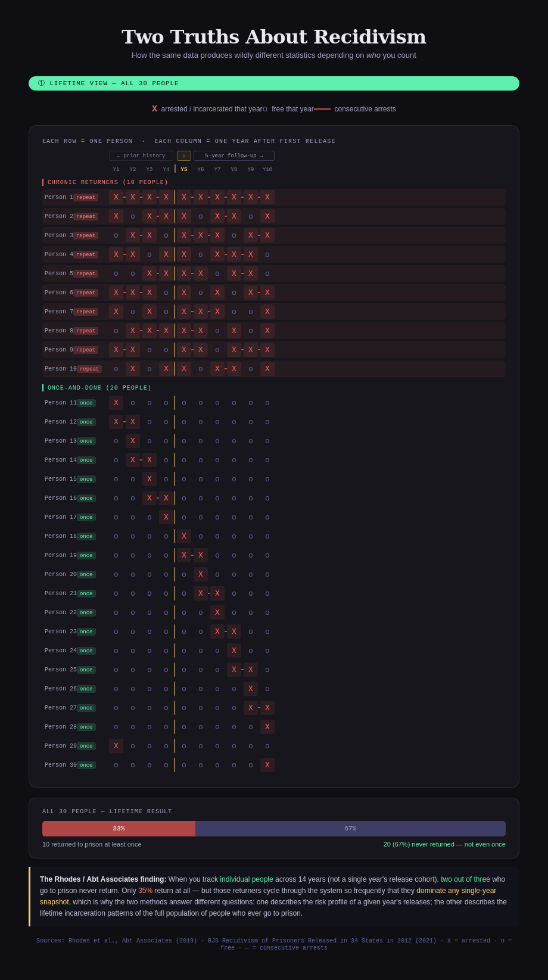The height and width of the screenshot is (980, 548).
Task: Click the Once-and-Done group heading
Action: (x=99, y=388)
